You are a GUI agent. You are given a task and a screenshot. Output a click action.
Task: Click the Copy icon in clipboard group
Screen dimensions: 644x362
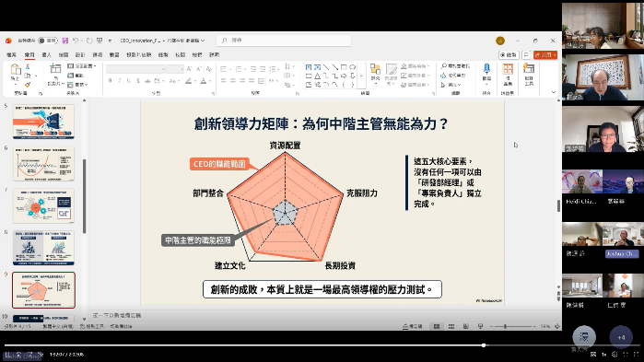(x=28, y=76)
